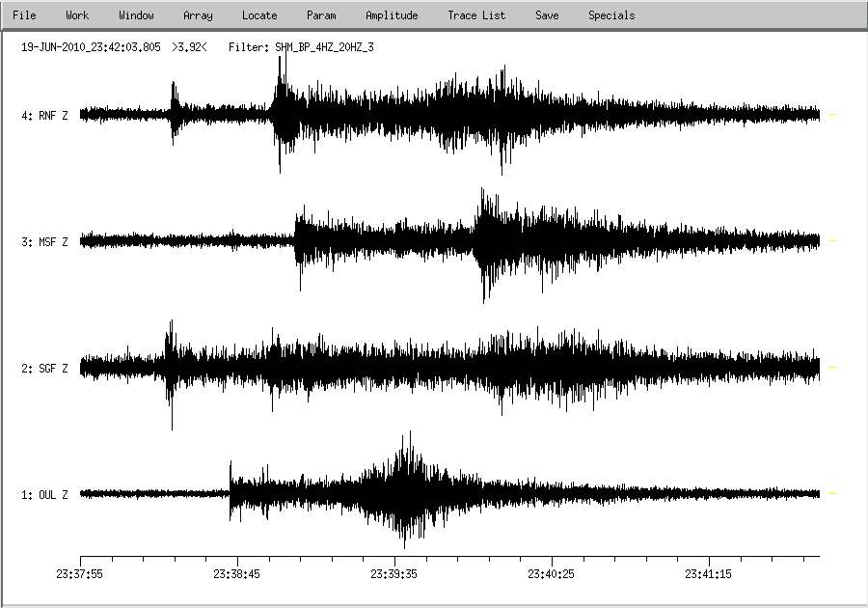Click the yellow marker beside the SGF trace
The image size is (868, 608).
pos(833,368)
